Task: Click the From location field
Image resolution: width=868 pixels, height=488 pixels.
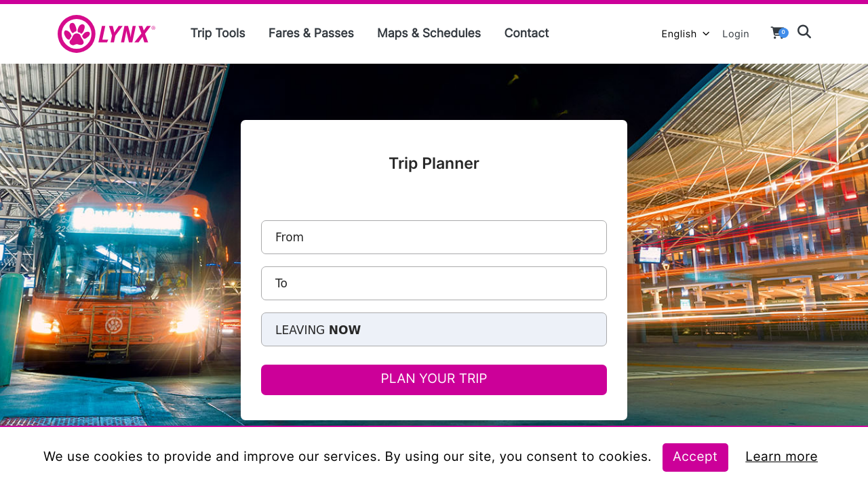Action: click(433, 237)
